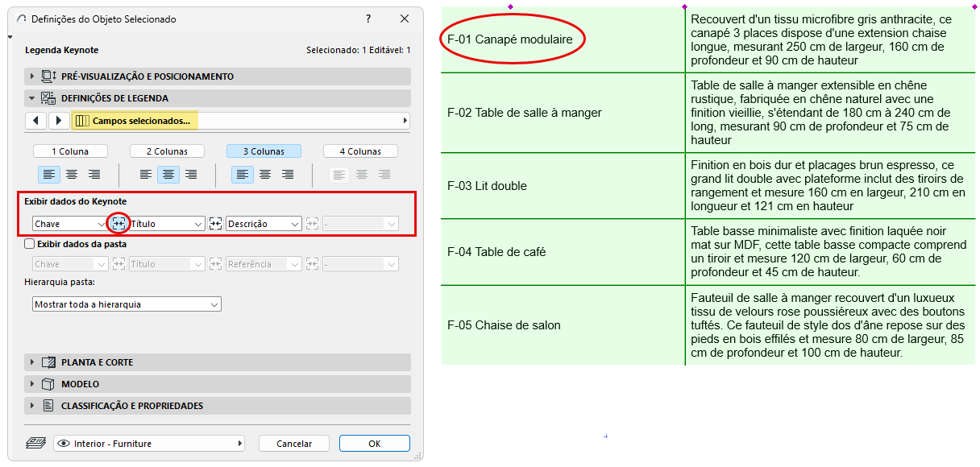980x467 pixels.
Task: Click the F-04 Table de café cell
Action: [x=563, y=252]
